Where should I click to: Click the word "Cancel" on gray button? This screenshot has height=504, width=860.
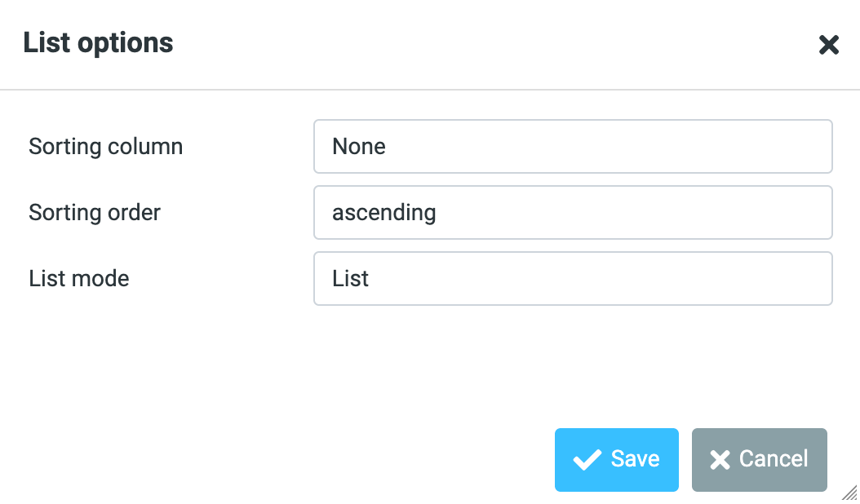(x=774, y=459)
